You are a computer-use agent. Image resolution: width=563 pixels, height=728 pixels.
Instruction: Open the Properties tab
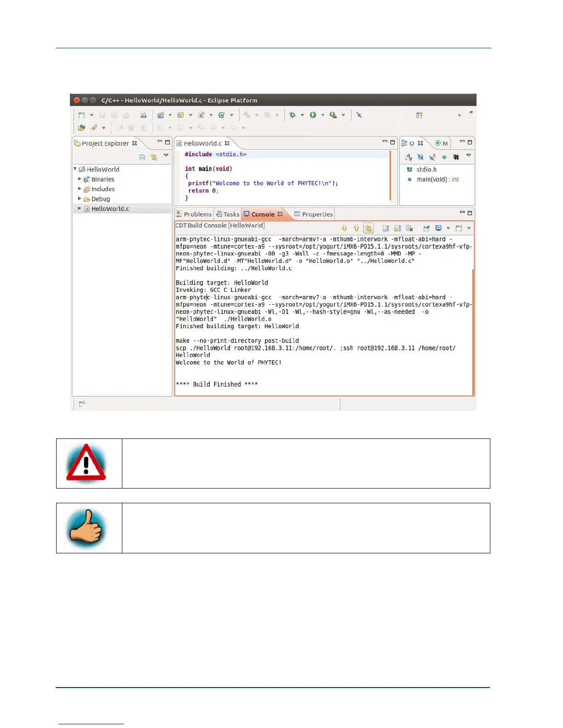(x=313, y=214)
